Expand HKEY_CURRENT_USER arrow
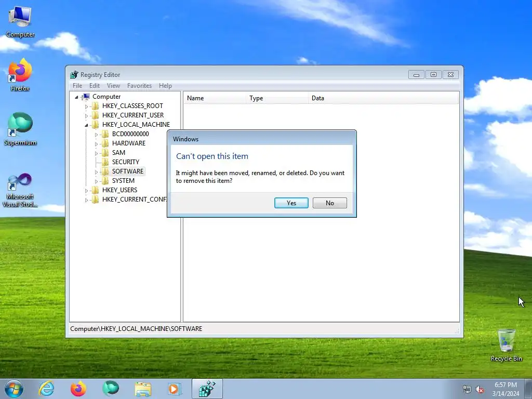Viewport: 532px width, 399px height. coord(86,116)
